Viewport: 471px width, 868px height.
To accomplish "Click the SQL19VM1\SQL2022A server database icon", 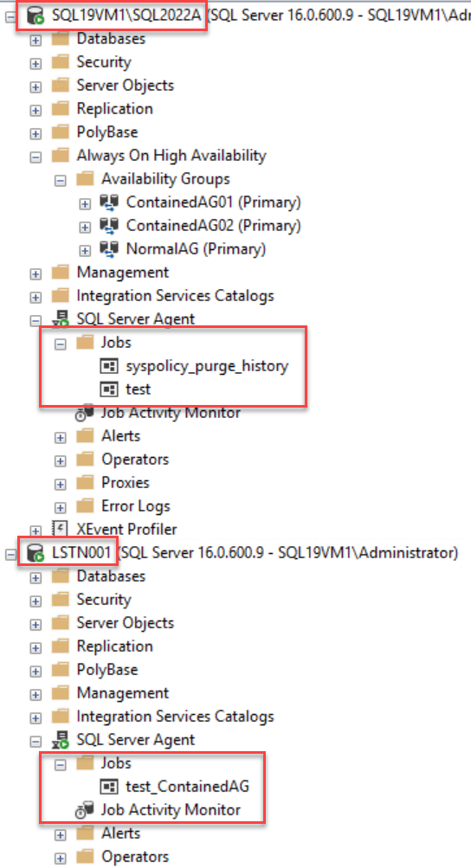I will 35,16.
